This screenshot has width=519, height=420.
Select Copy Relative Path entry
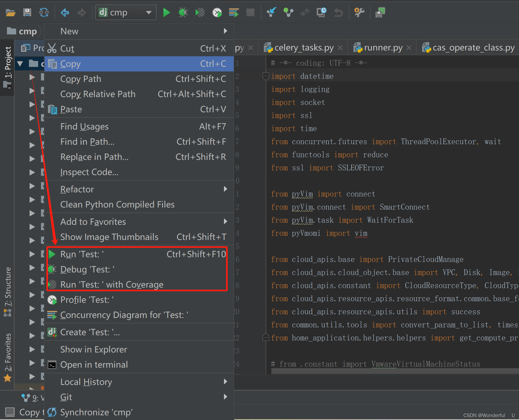click(x=139, y=94)
